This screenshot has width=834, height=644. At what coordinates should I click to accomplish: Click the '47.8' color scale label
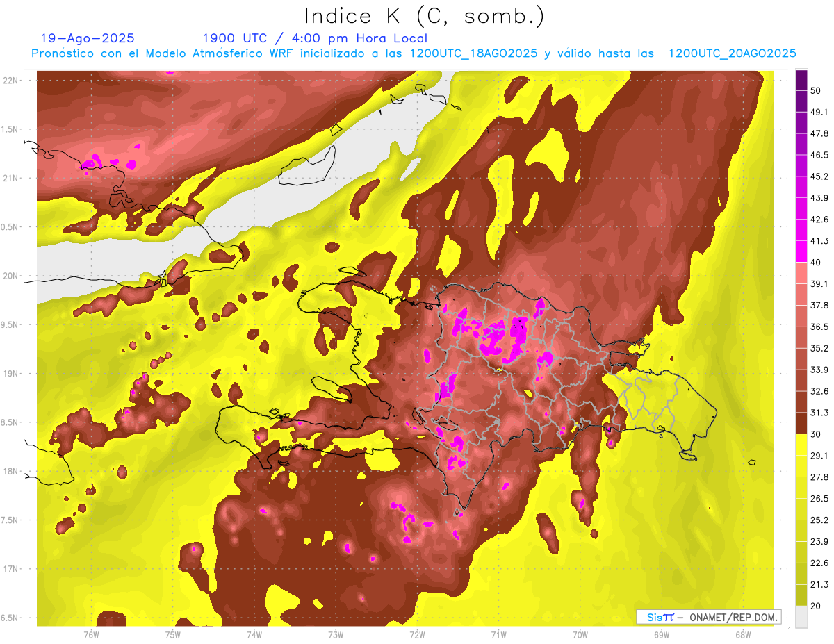(x=819, y=133)
